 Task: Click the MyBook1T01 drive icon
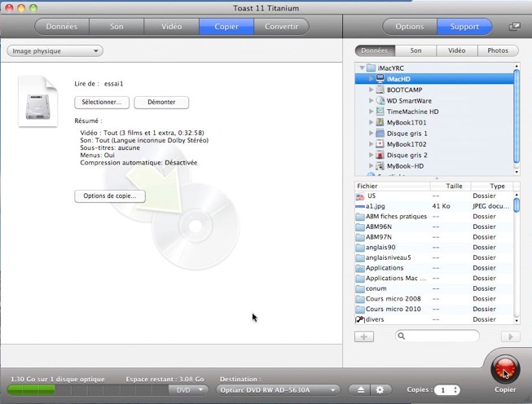coord(380,122)
